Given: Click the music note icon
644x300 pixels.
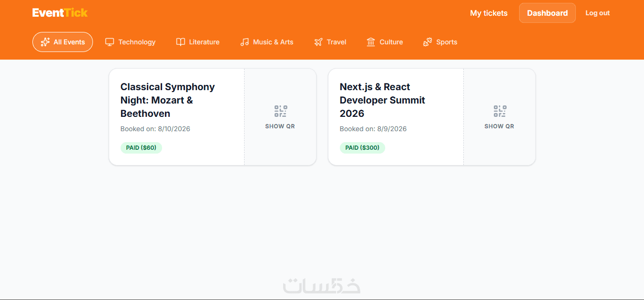Looking at the screenshot, I should point(245,42).
